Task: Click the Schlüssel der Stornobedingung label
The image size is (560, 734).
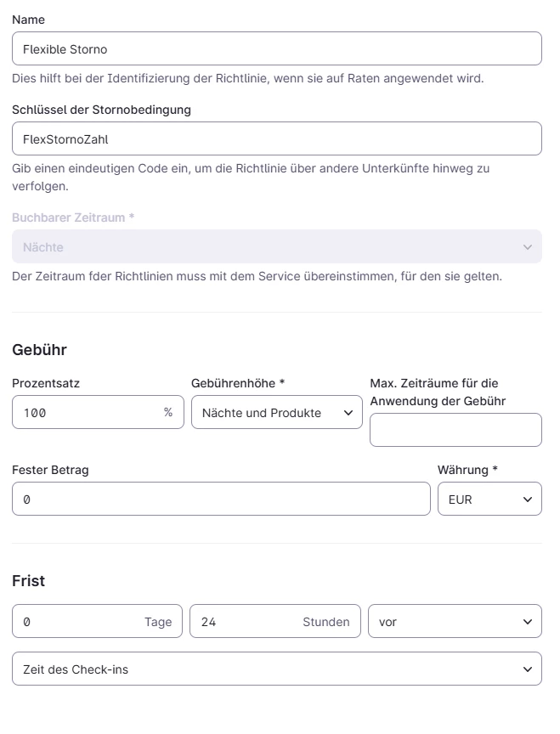Action: click(x=101, y=110)
